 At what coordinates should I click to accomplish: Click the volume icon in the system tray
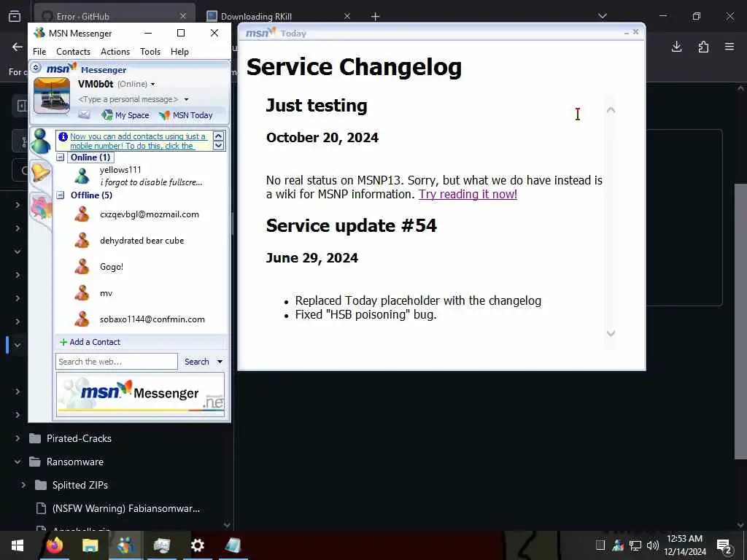click(x=653, y=545)
